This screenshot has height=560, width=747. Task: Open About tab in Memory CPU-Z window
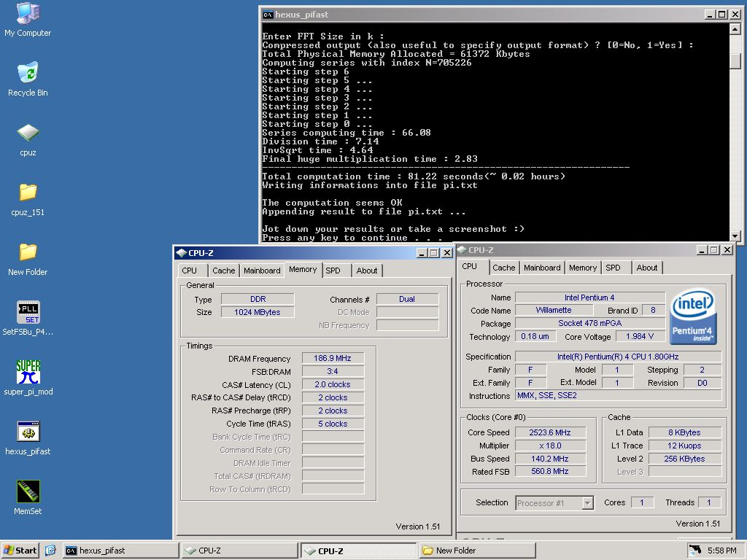click(x=367, y=271)
